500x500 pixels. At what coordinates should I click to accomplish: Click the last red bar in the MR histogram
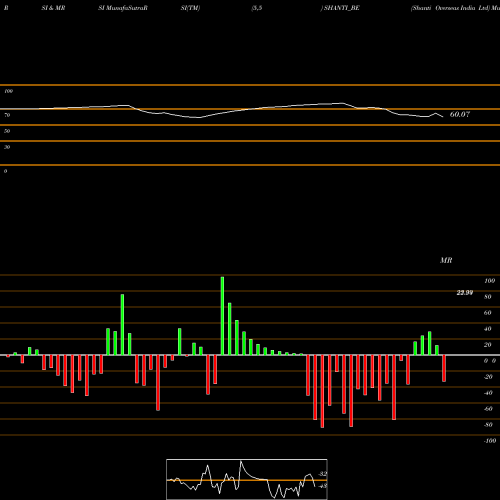pyautogui.click(x=444, y=368)
